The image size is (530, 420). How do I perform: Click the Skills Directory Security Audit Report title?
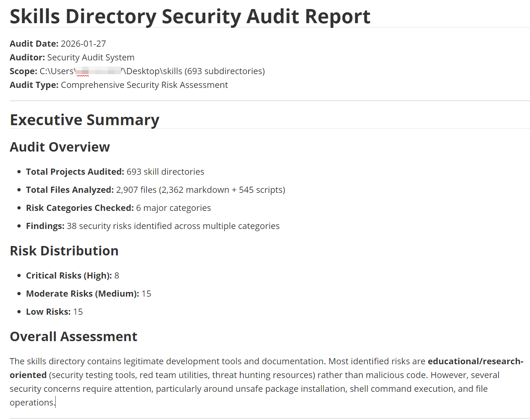point(190,17)
